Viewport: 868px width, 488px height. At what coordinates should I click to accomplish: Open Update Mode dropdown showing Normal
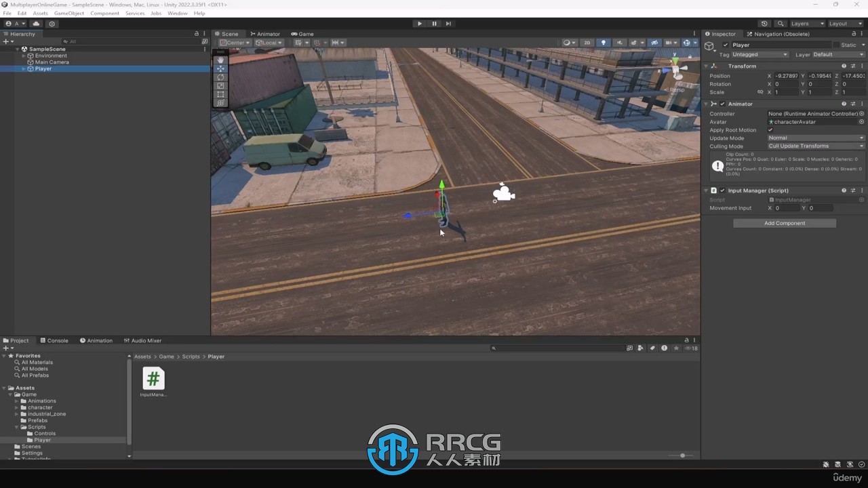tap(816, 138)
